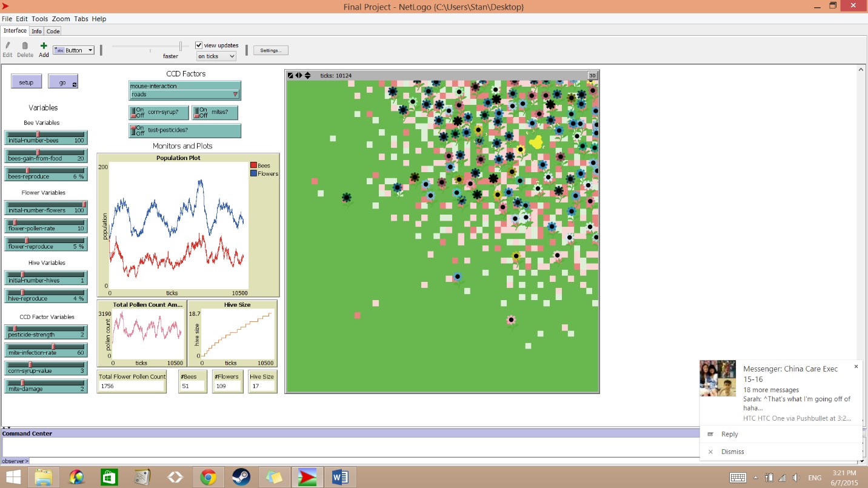Expand the 'on ticks' update mode dropdown
This screenshot has width=868, height=488.
216,56
